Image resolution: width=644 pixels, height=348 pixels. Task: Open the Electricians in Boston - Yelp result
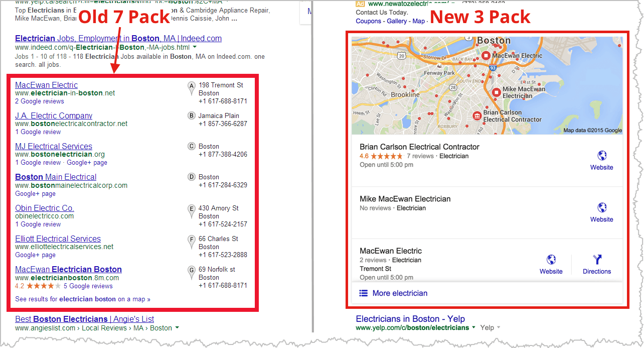coord(410,319)
